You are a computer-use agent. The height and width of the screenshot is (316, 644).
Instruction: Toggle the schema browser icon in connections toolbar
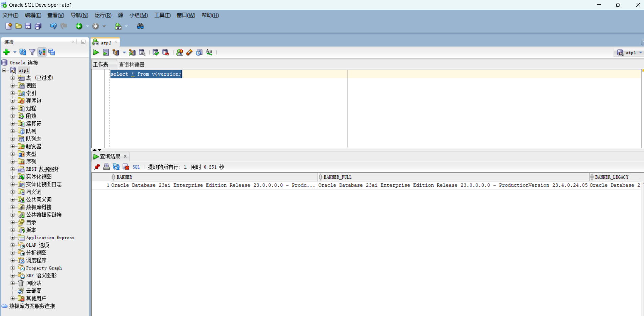(x=42, y=52)
